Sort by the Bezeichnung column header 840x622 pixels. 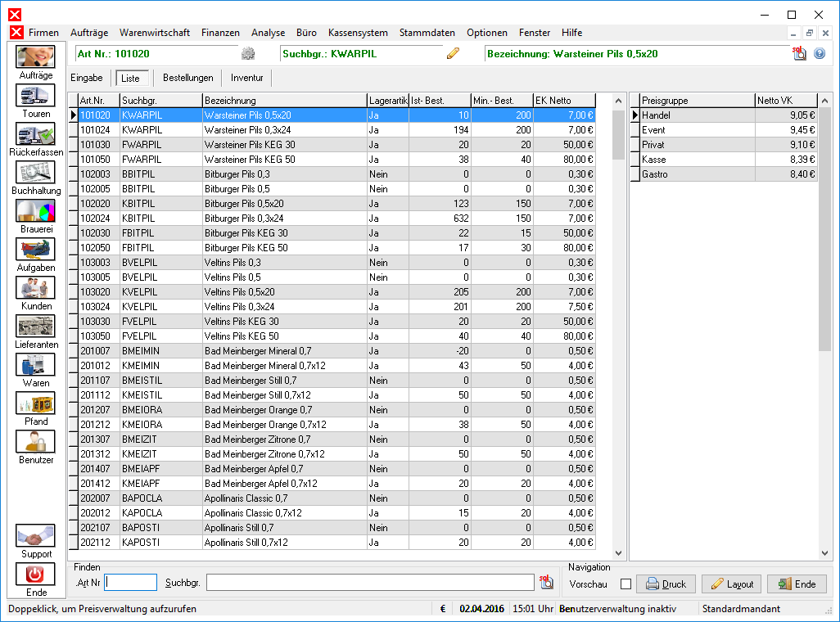[x=284, y=100]
